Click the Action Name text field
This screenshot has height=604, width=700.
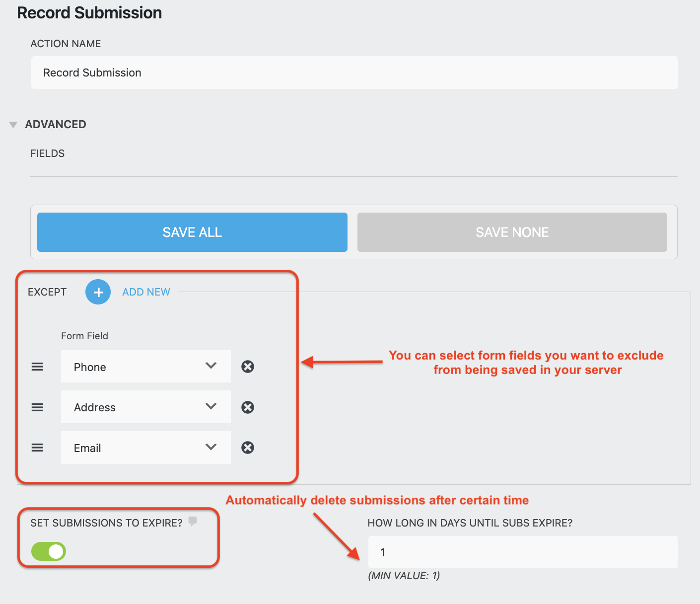click(x=354, y=73)
